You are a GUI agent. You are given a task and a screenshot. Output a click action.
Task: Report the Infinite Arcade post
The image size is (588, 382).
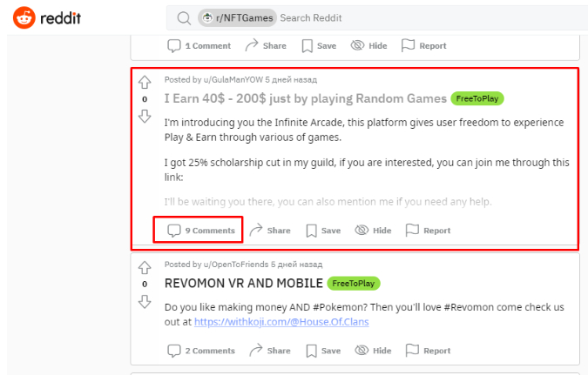pyautogui.click(x=428, y=231)
